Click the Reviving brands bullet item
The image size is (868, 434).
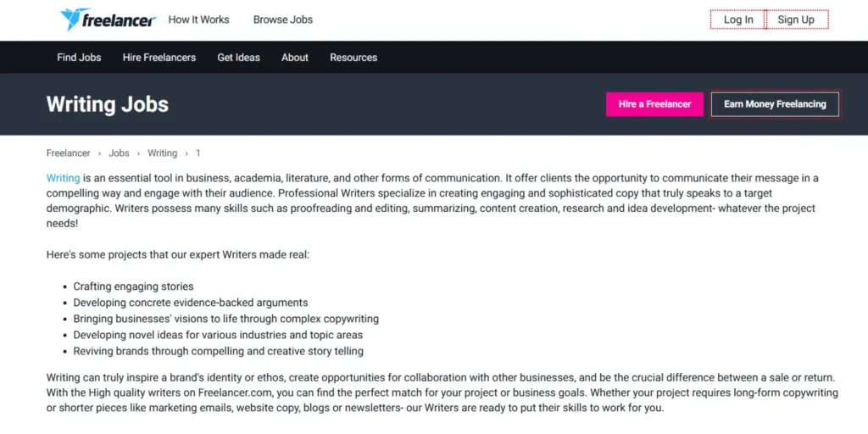(218, 351)
